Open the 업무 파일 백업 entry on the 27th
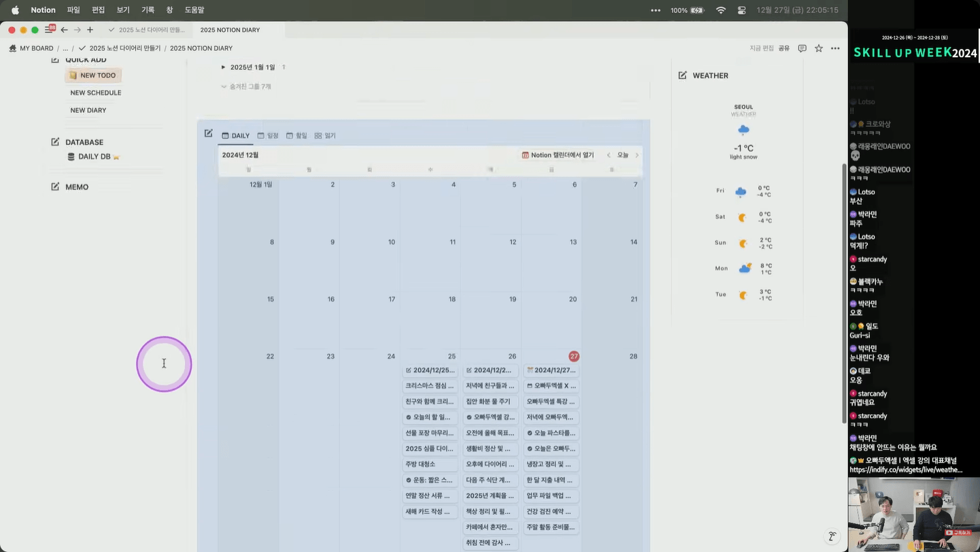Viewport: 980px width, 552px height. click(x=551, y=496)
